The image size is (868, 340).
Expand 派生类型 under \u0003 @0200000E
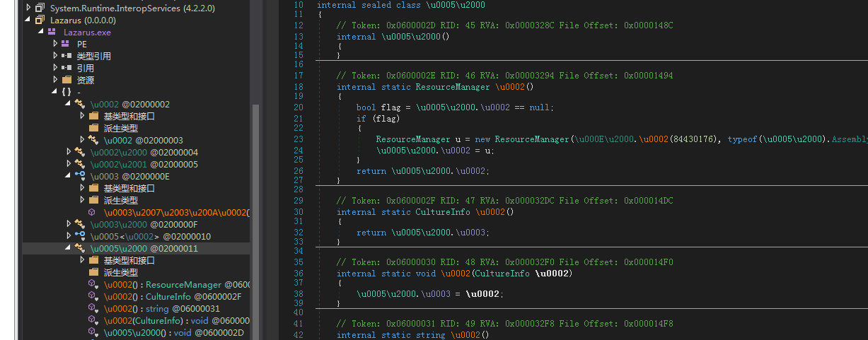(82, 200)
